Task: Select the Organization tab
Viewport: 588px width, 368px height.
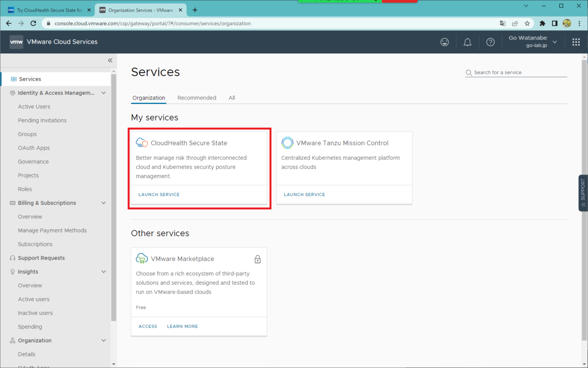Action: coord(149,98)
